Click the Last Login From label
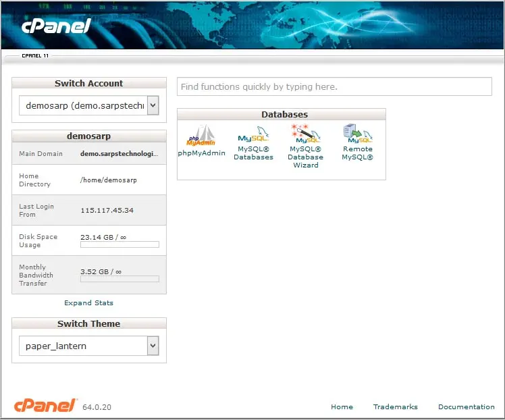The width and height of the screenshot is (505, 420). point(36,210)
